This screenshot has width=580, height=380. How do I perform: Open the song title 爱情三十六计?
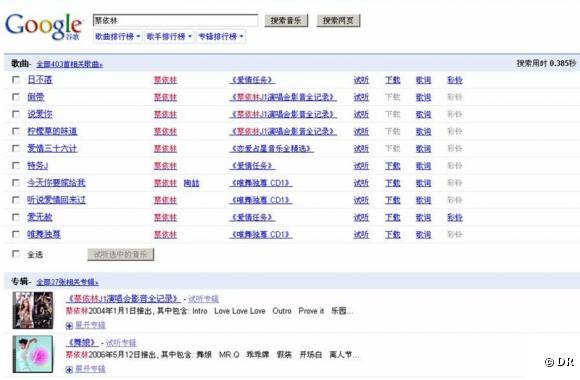(x=52, y=148)
